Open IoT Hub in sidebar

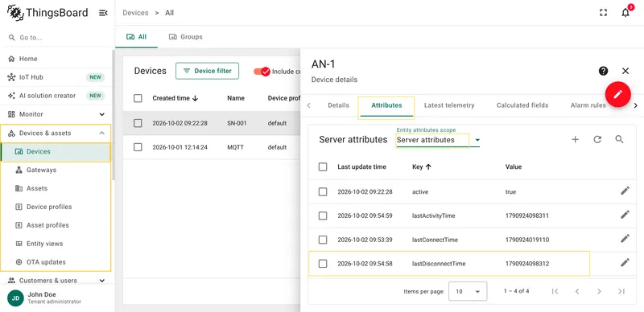click(x=56, y=77)
